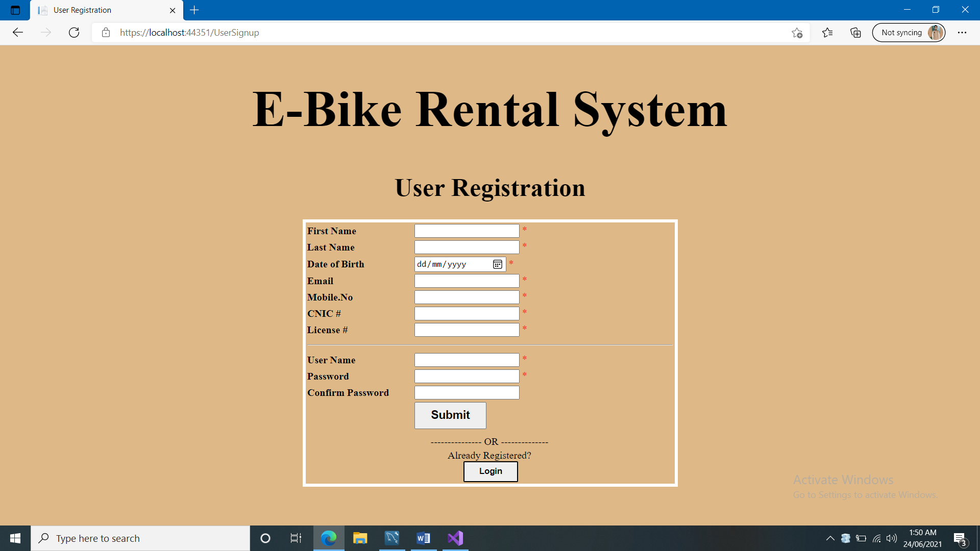The image size is (980, 551).
Task: Open File Explorer from taskbar
Action: [360, 538]
